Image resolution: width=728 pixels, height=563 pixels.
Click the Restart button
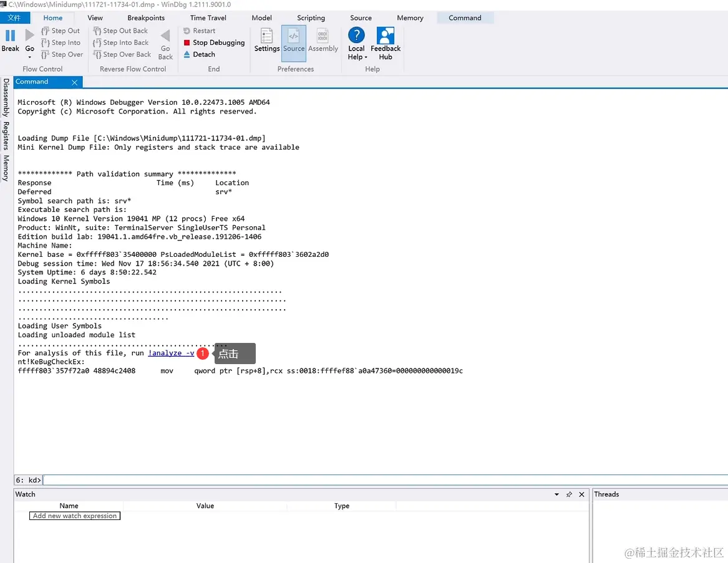(199, 31)
